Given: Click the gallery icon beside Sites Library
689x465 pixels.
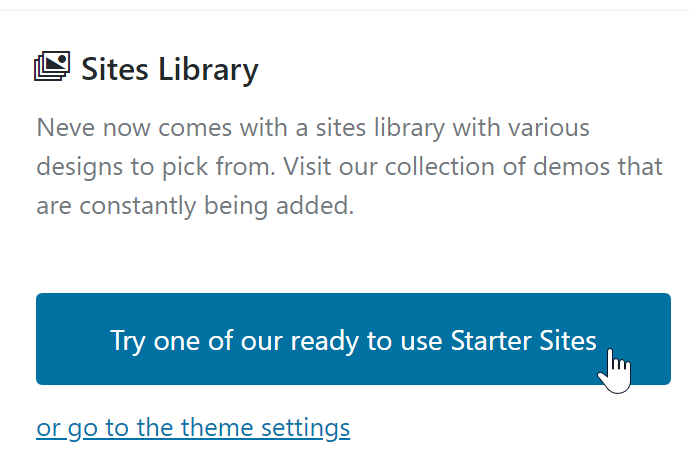Looking at the screenshot, I should click(52, 68).
